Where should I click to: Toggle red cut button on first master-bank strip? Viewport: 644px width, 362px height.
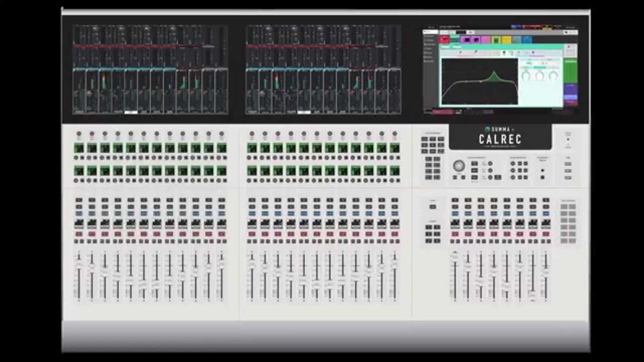(x=455, y=234)
